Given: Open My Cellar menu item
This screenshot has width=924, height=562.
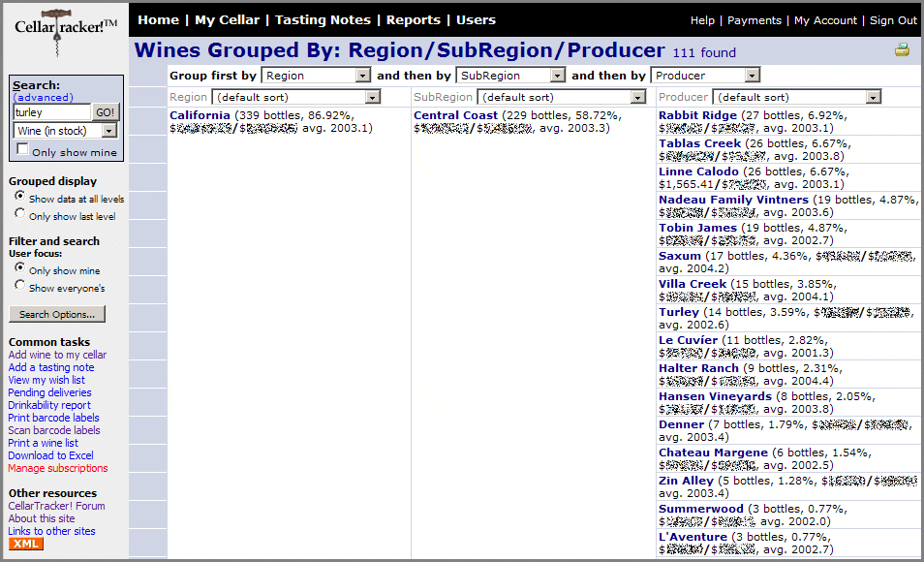Looking at the screenshot, I should pyautogui.click(x=227, y=20).
